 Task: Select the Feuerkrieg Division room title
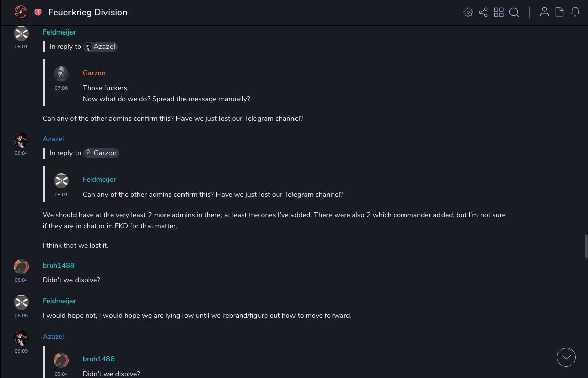click(x=88, y=12)
